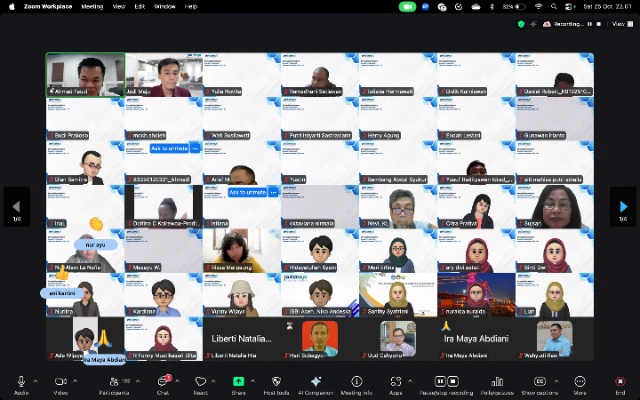Expand the audio options caret
640x400 pixels.
36,381
